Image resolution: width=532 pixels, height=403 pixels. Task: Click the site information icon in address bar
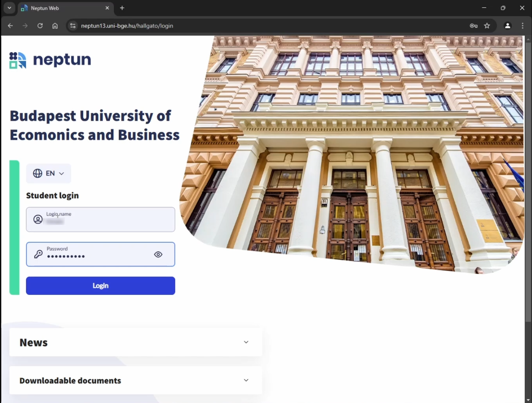click(72, 26)
